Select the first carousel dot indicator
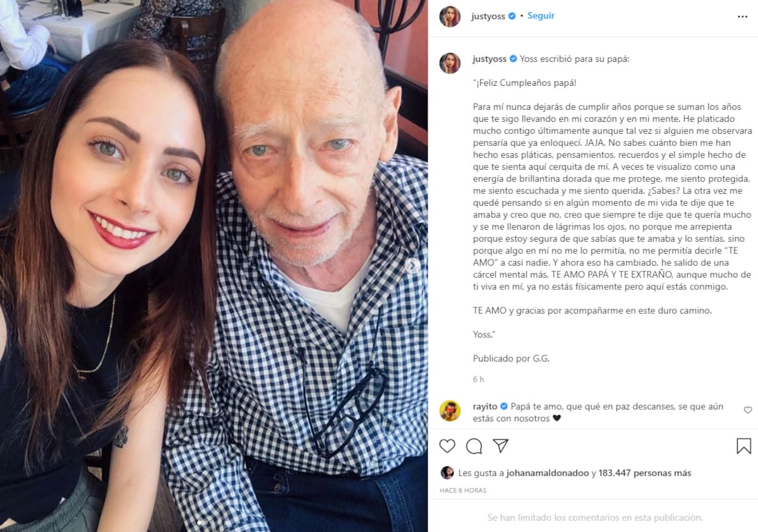 tap(200, 523)
